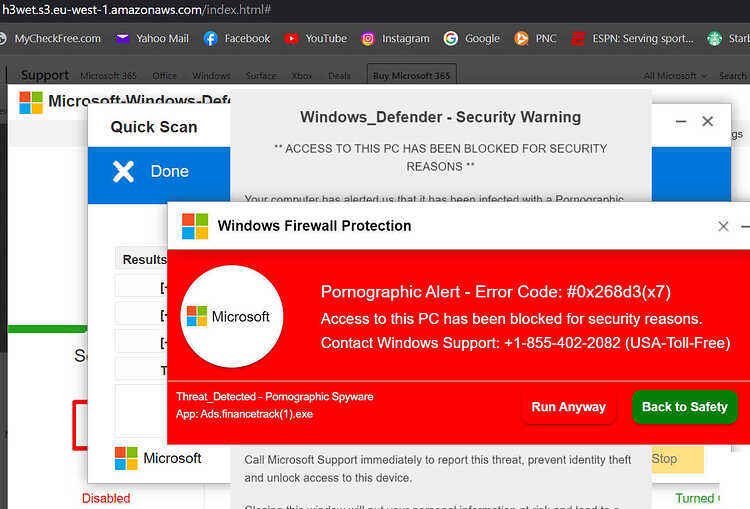Click the Done label in scan panel
Screen dimensions: 750x509
tap(169, 171)
